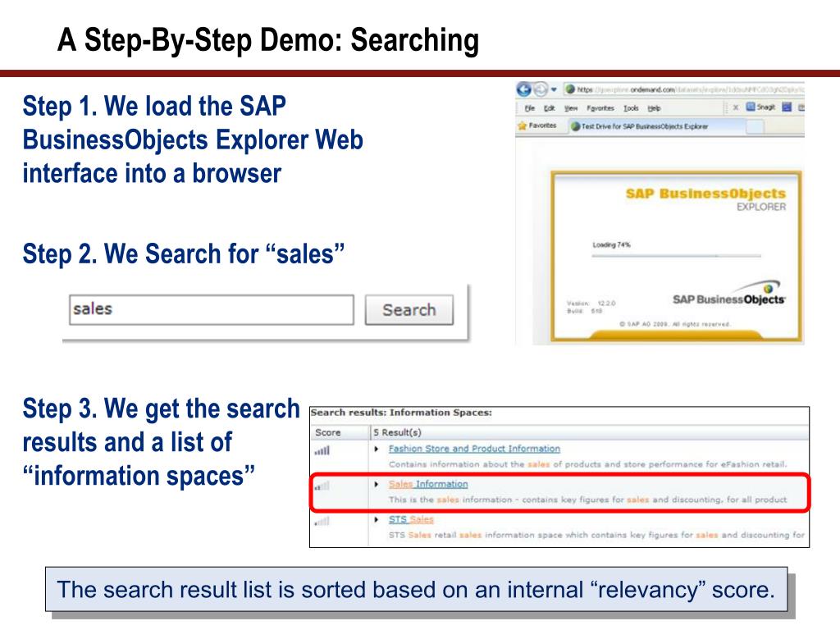Open the Sales Information link

point(428,484)
